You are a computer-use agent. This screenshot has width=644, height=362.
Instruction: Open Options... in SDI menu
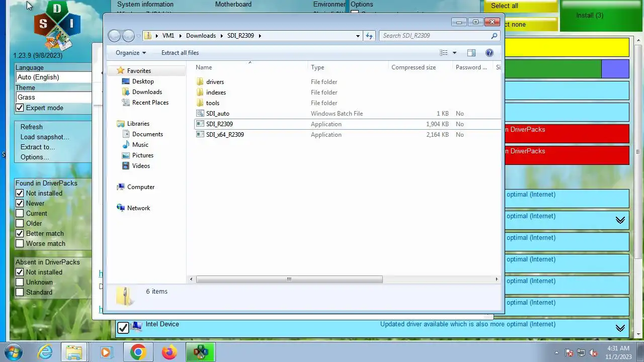[35, 157]
